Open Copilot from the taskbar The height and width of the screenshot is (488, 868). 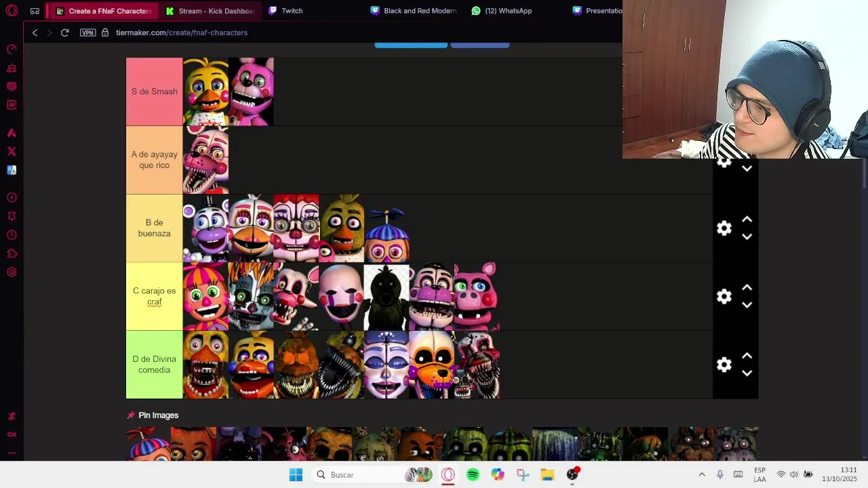click(x=498, y=475)
